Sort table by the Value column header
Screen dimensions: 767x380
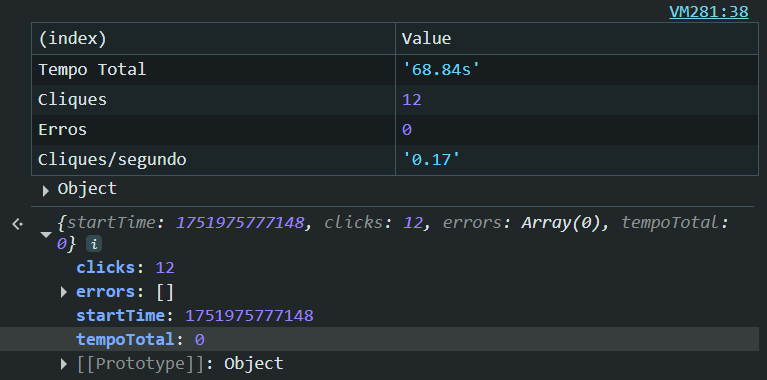[576, 39]
